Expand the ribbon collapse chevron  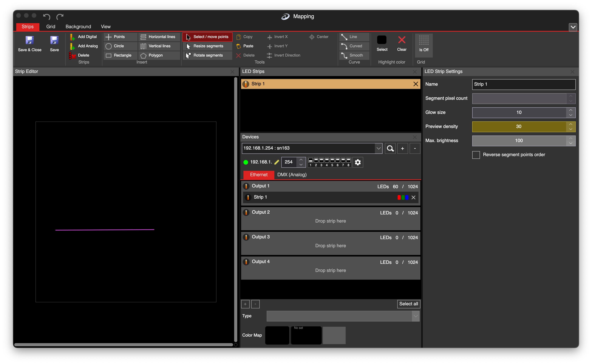(x=573, y=27)
